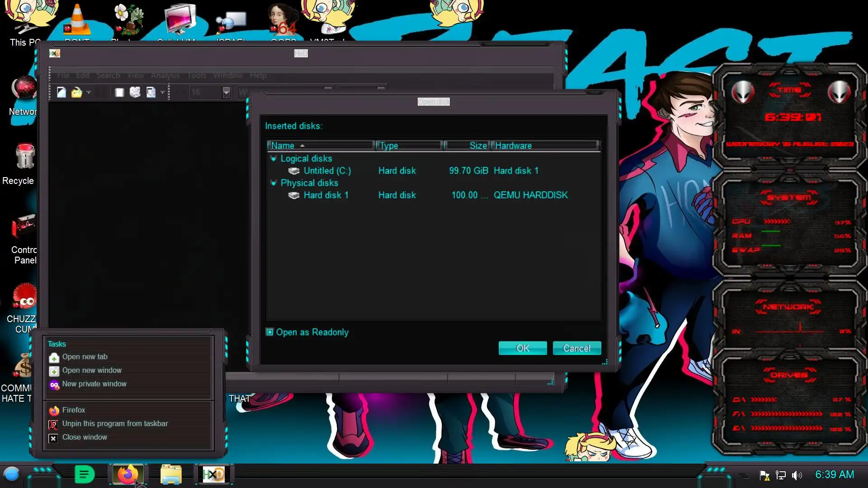Collapse the Physical disks group
Screen dimensions: 868x488
click(x=273, y=183)
